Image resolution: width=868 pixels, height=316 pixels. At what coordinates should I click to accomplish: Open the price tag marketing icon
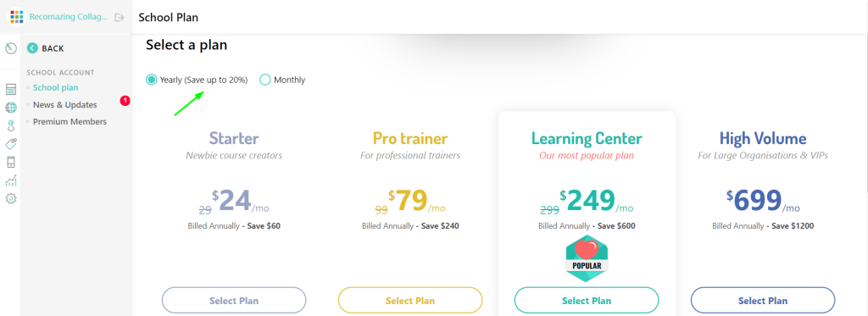(x=10, y=144)
